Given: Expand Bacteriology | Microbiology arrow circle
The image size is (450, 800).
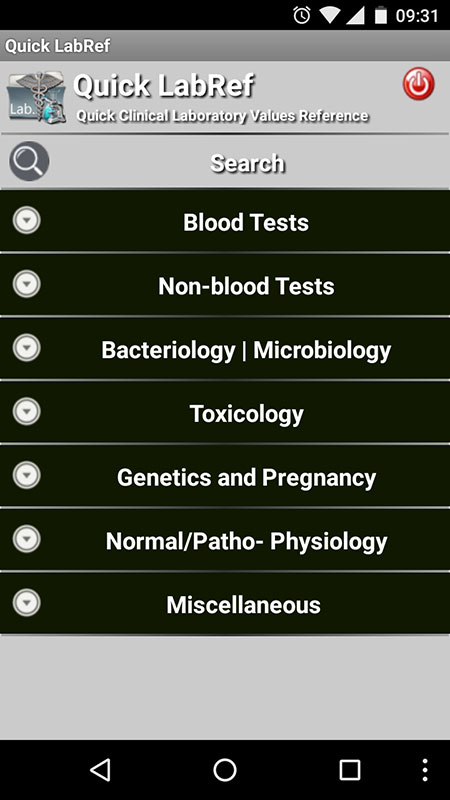Looking at the screenshot, I should [27, 348].
